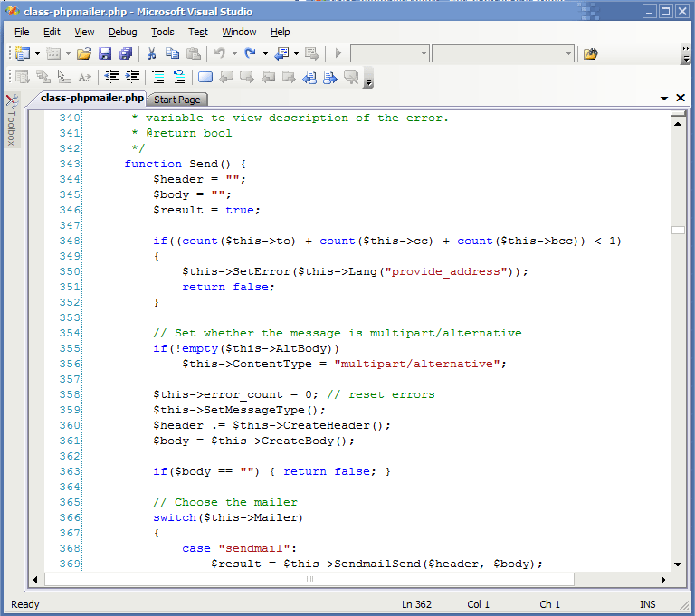The height and width of the screenshot is (616, 695).
Task: Open the Help menu
Action: 281,32
